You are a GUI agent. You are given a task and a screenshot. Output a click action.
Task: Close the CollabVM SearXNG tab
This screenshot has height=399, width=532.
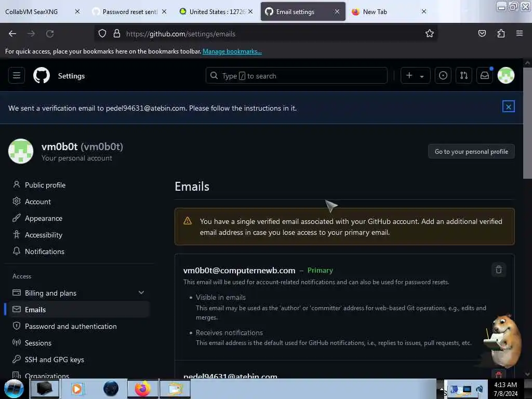pyautogui.click(x=77, y=11)
